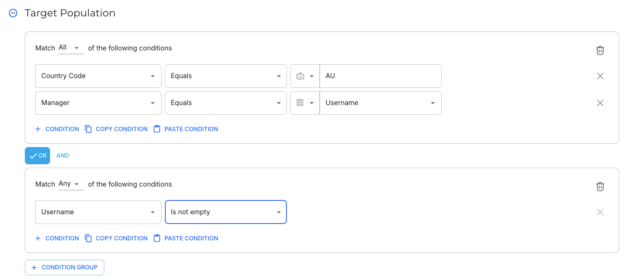This screenshot has height=279, width=644.
Task: Open value type selector beside AU field
Action: tap(305, 76)
